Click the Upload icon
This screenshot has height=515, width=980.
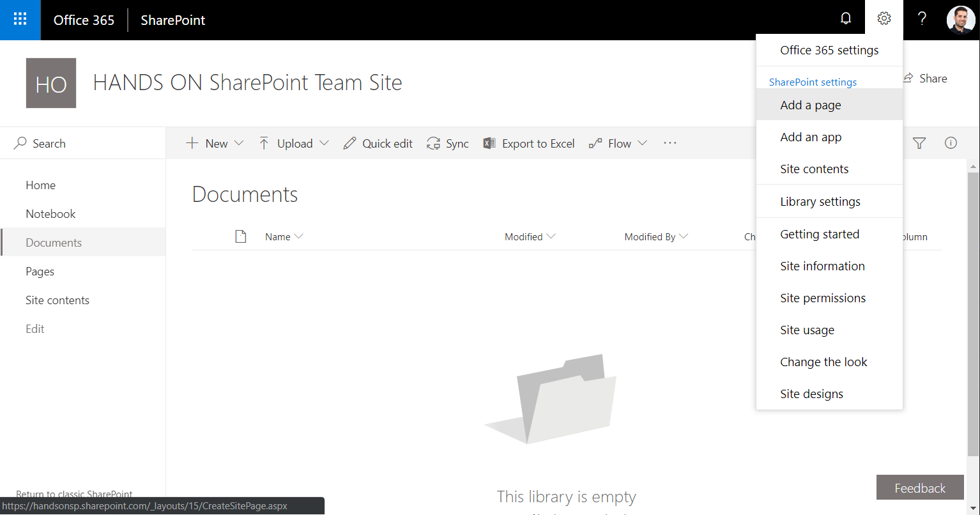coord(264,143)
